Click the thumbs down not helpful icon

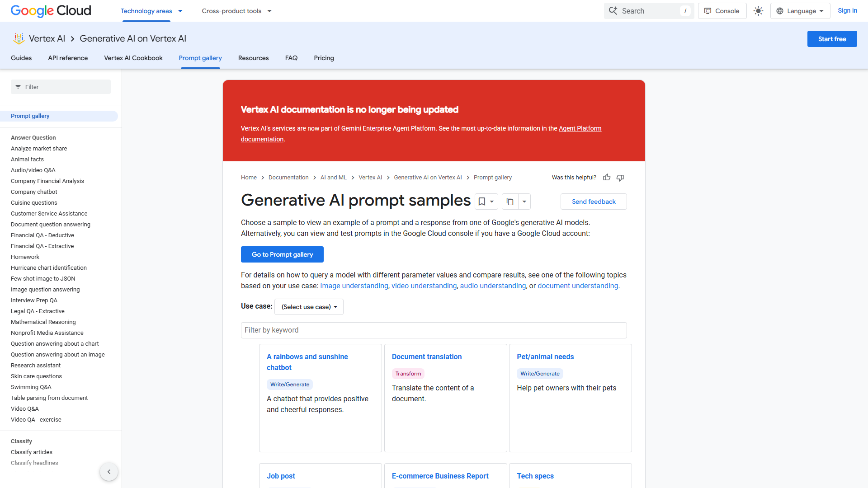point(620,178)
